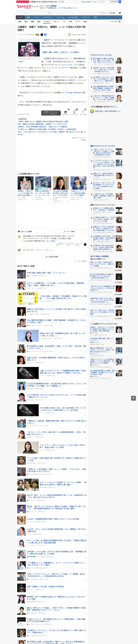Screen dimensions: 138x644
Task: Open the 地震が発生した時の行動を確認しよう link
Action: coord(108,111)
